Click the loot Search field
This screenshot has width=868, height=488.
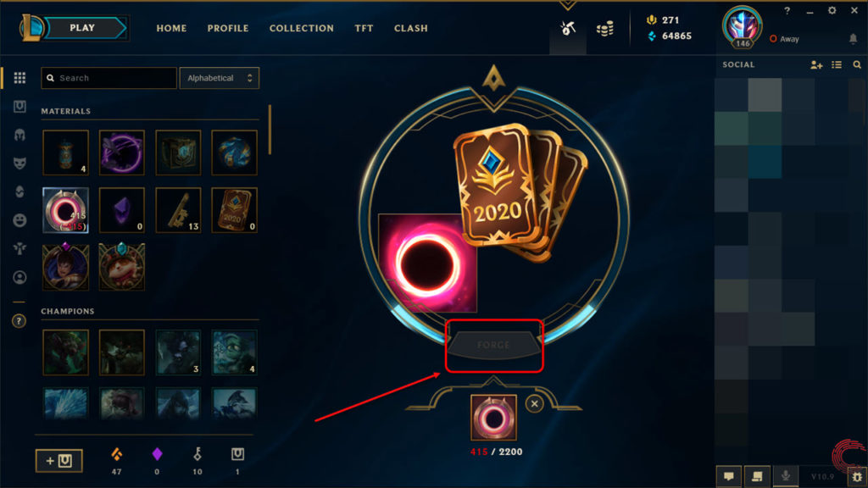(x=109, y=78)
